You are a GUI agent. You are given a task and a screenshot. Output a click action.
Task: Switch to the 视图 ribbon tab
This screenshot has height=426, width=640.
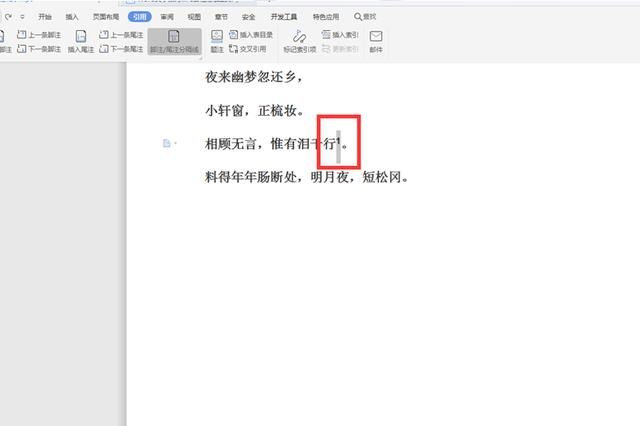[194, 17]
